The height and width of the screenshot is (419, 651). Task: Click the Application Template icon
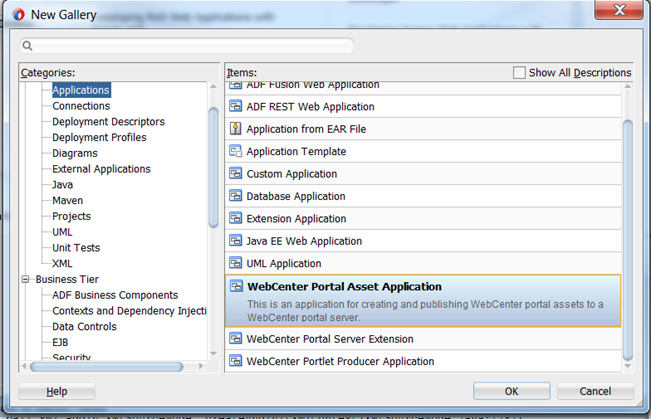pos(236,152)
